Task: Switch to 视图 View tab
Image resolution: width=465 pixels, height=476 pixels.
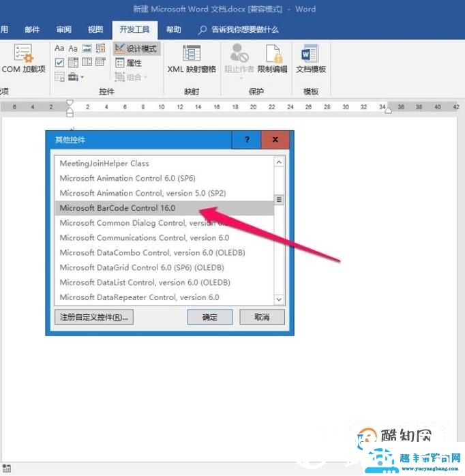Action: pyautogui.click(x=95, y=30)
